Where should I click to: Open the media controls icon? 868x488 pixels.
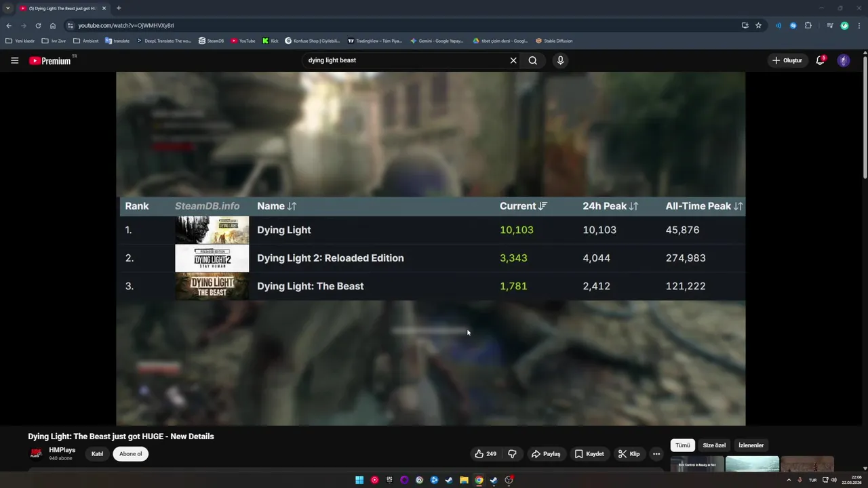pyautogui.click(x=830, y=25)
